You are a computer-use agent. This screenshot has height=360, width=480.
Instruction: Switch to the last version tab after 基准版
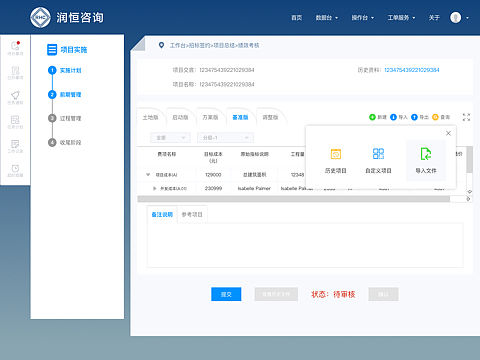tap(270, 117)
